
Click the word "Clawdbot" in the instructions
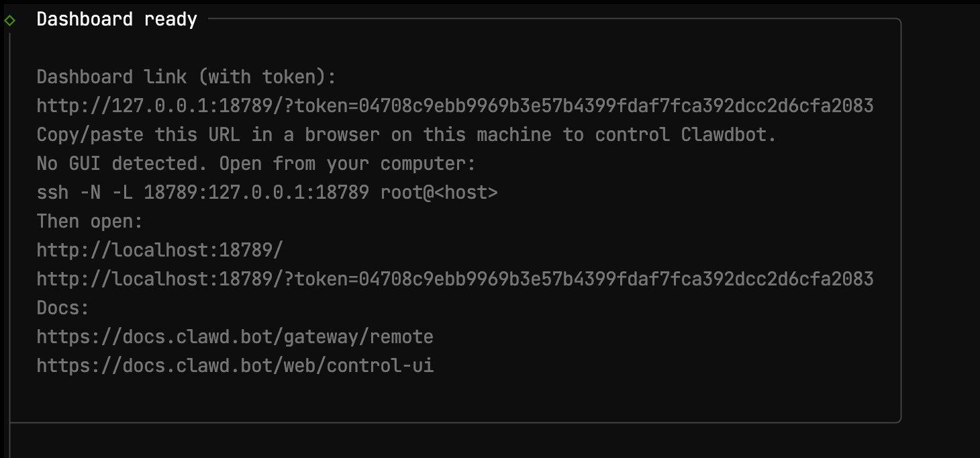pyautogui.click(x=728, y=135)
